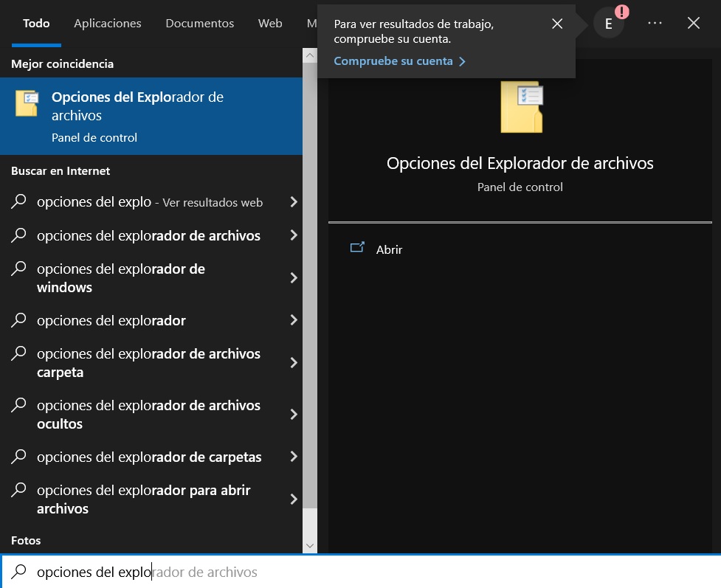Image resolution: width=721 pixels, height=588 pixels.
Task: Open the three-dot more options menu
Action: tap(655, 23)
